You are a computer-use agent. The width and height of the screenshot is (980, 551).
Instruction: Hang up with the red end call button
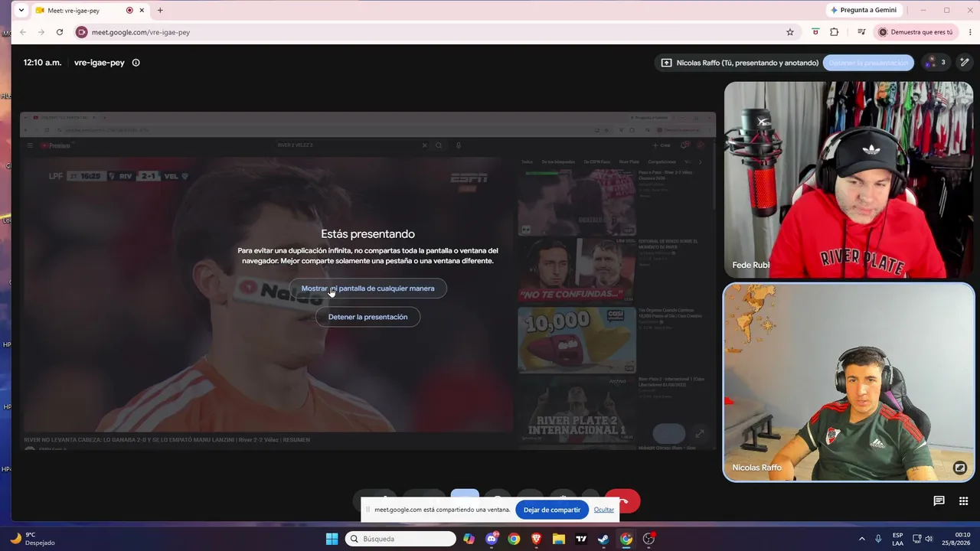coord(623,501)
